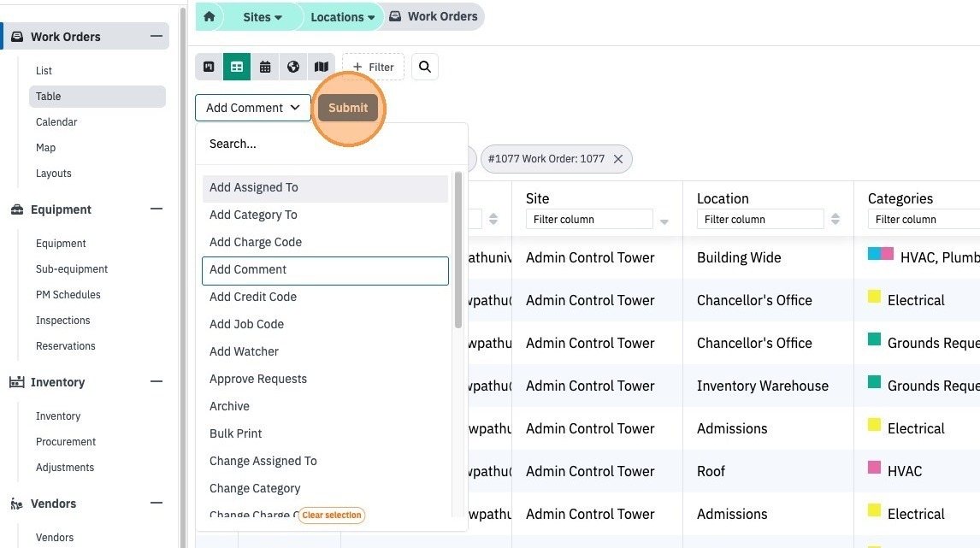
Task: Sort by the Site column arrow
Action: (664, 221)
